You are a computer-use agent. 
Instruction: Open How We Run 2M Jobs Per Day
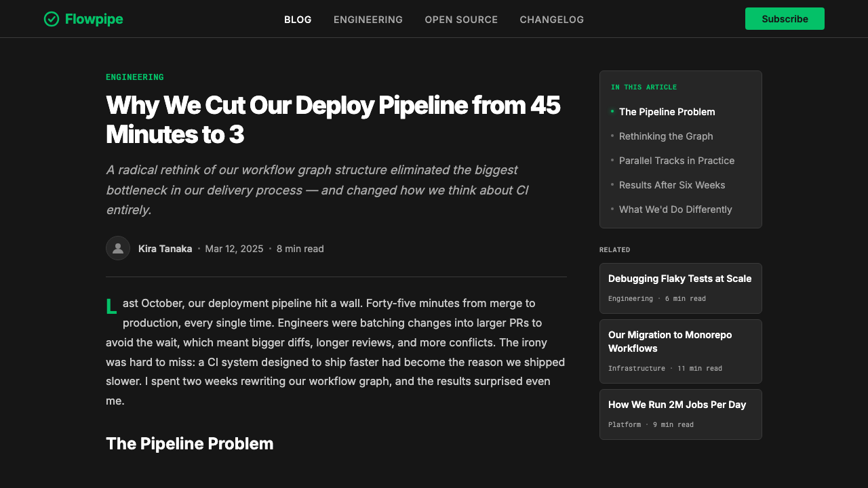click(681, 414)
